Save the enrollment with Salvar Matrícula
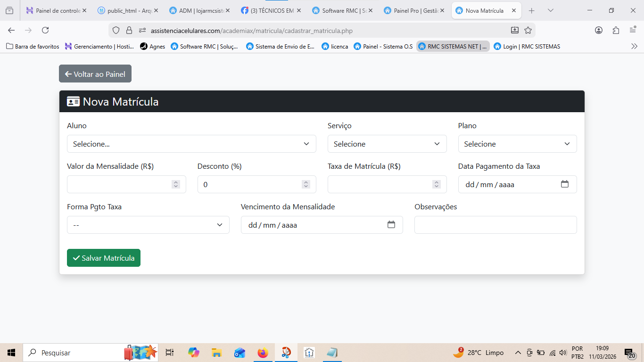 point(104,258)
